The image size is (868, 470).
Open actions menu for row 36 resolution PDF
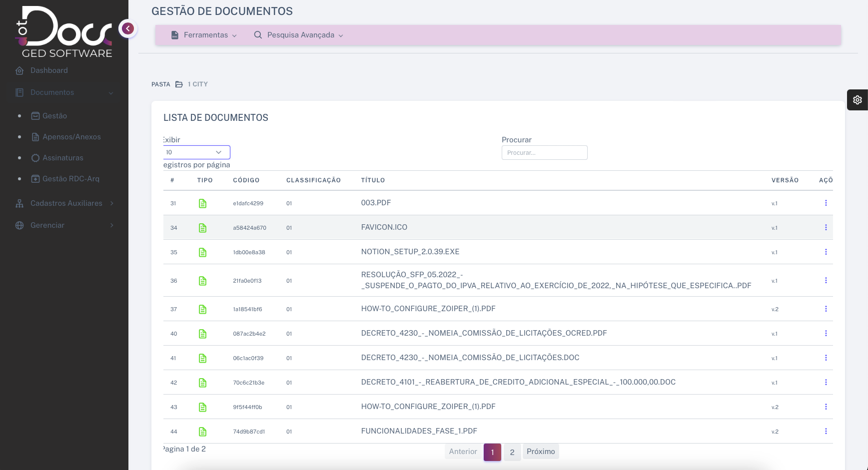[826, 280]
